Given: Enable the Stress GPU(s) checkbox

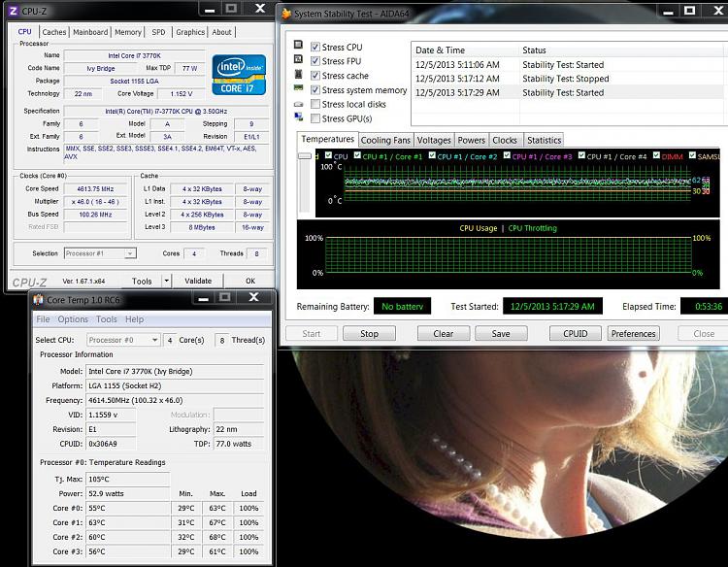Looking at the screenshot, I should (x=315, y=118).
